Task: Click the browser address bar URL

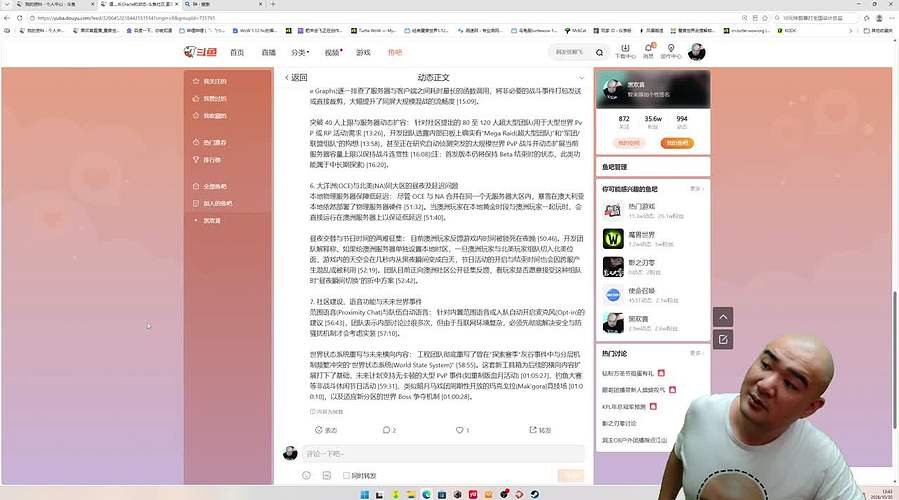Action: 126,18
